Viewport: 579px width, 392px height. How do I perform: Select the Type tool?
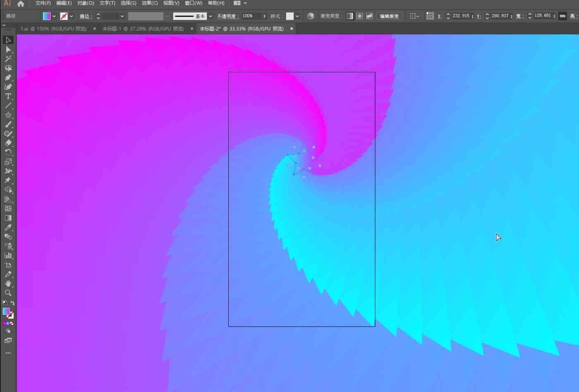pyautogui.click(x=8, y=96)
